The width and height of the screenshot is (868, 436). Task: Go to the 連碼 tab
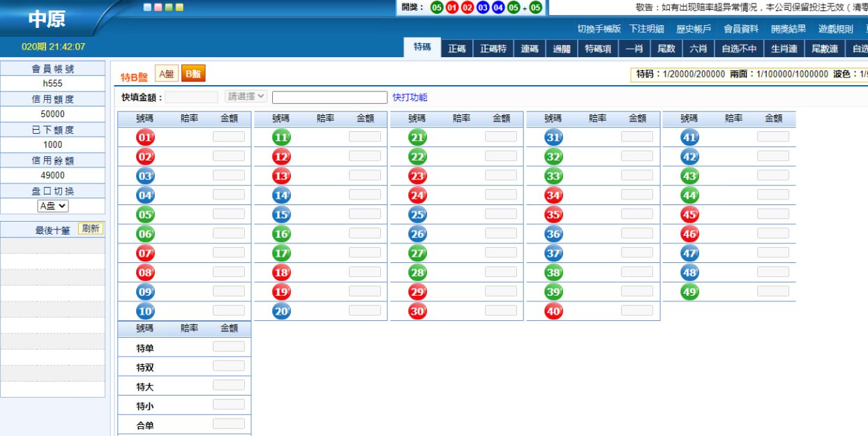coord(530,49)
